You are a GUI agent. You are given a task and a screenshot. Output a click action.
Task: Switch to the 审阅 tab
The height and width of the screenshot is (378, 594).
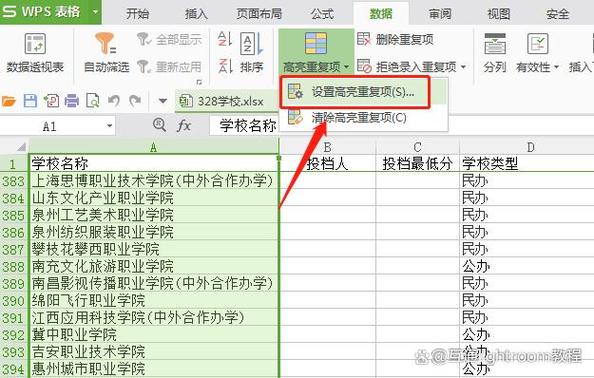tap(440, 14)
